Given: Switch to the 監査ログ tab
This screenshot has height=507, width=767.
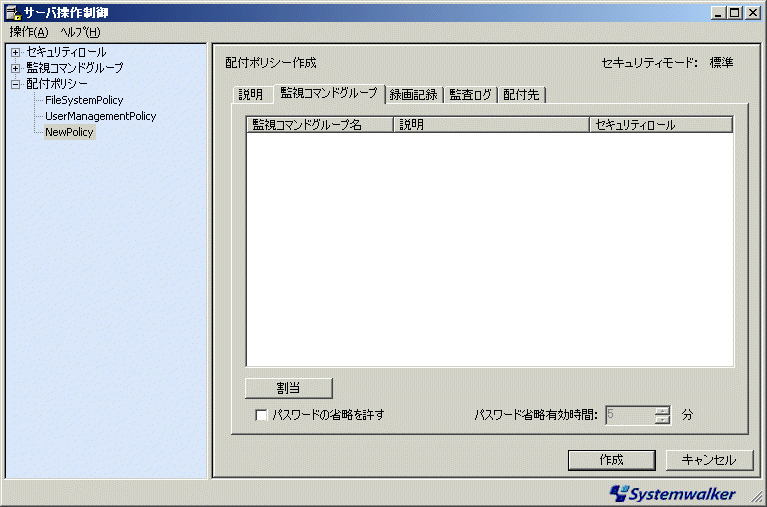Looking at the screenshot, I should coord(471,94).
